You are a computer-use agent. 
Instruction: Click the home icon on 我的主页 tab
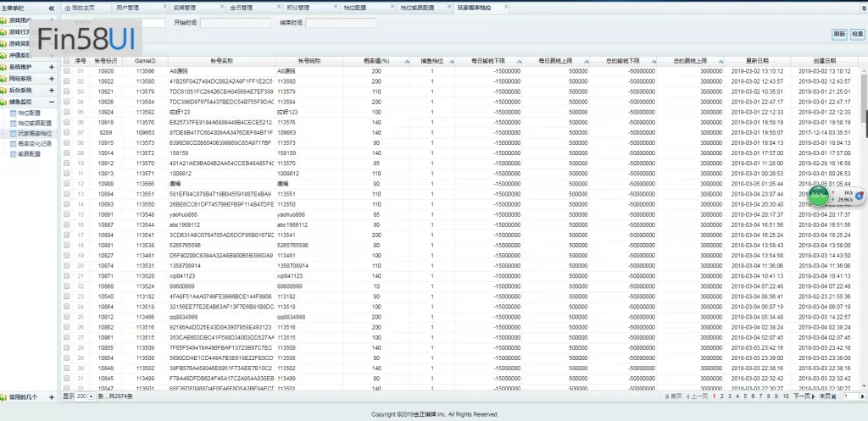click(67, 7)
